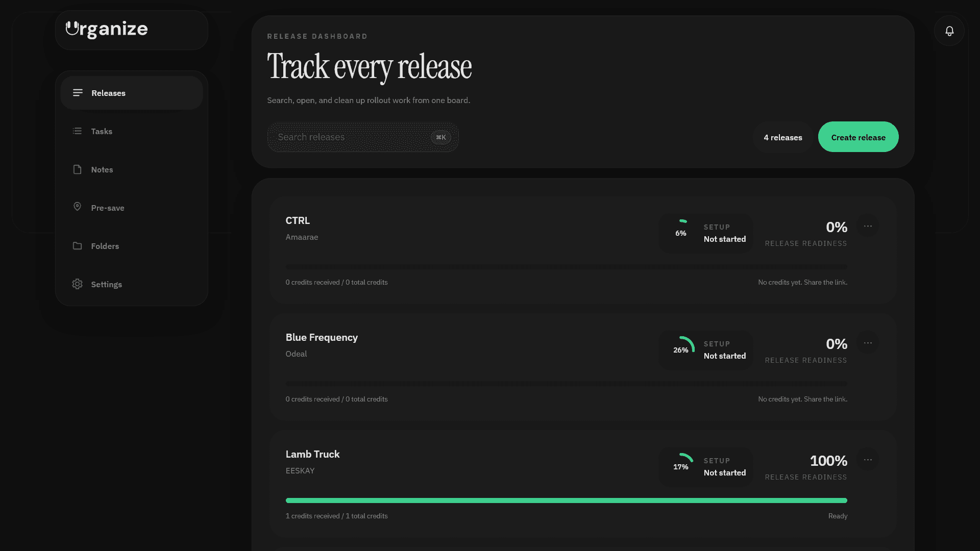Click the Organize logo

[106, 29]
